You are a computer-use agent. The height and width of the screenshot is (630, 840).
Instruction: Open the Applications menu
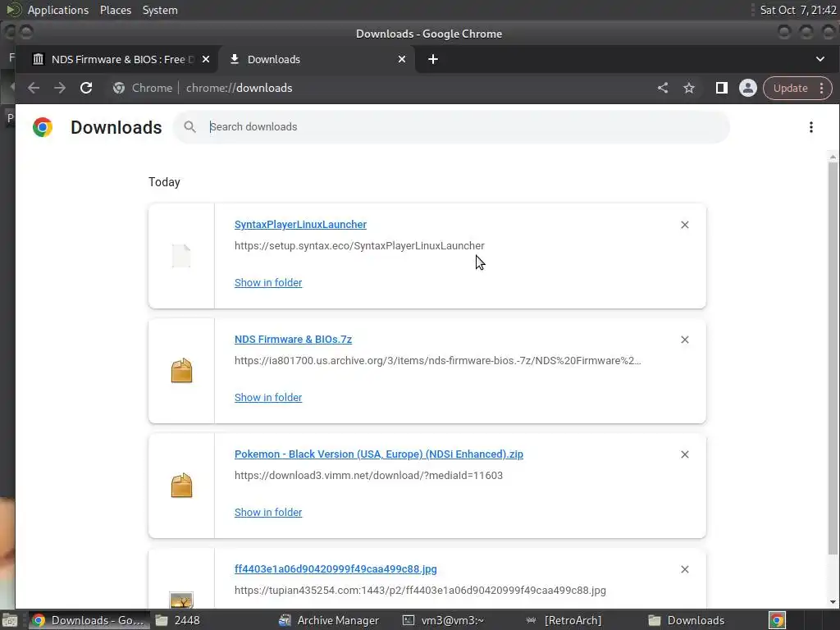click(x=58, y=10)
